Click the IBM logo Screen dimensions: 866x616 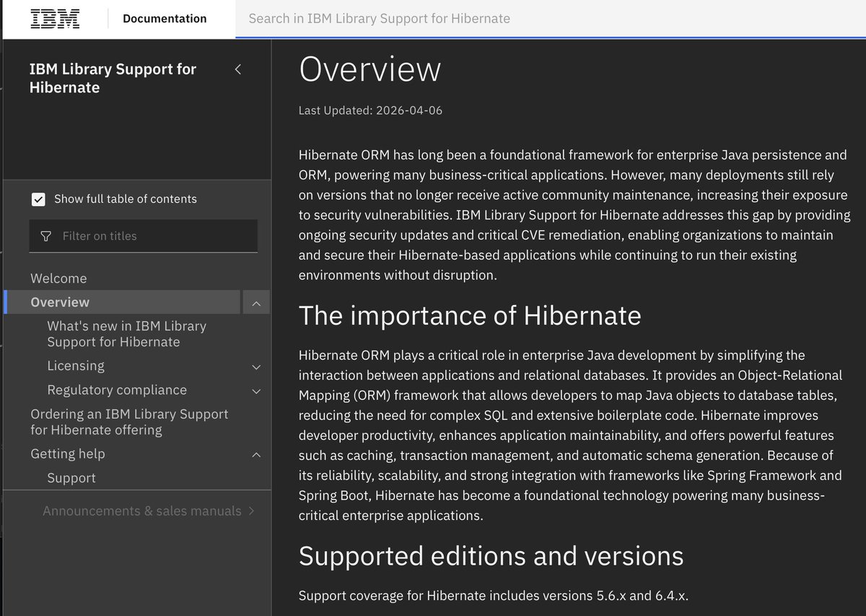(x=55, y=18)
